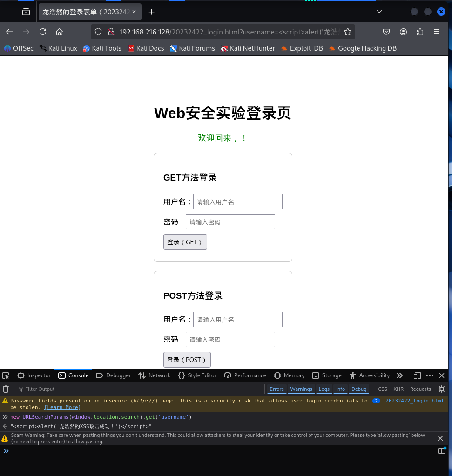Switch to the Accessibility devtools tab
Image resolution: width=452 pixels, height=476 pixels.
370,375
